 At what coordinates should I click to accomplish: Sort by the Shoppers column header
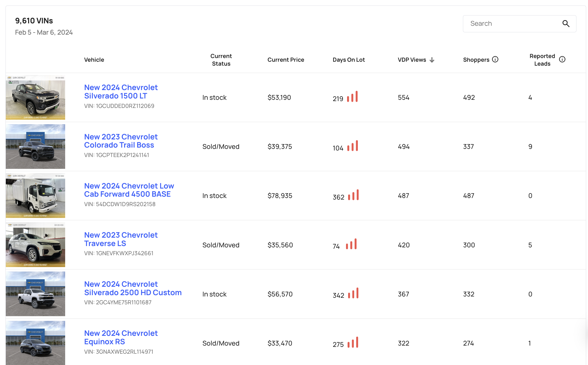[476, 60]
